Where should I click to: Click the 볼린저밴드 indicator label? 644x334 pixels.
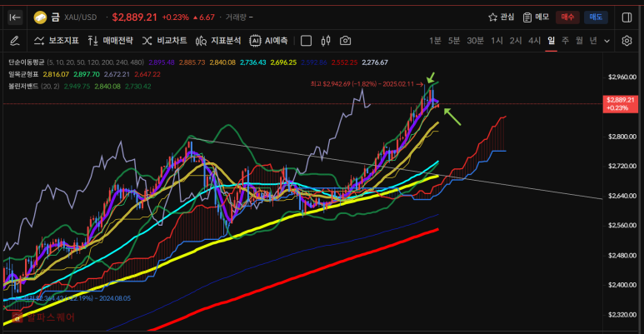23,87
